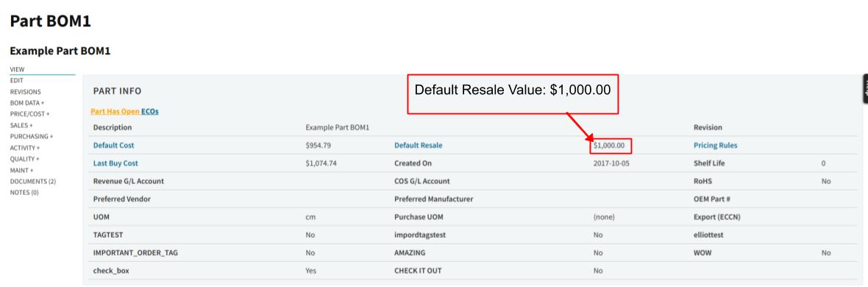Click the Default Cost link
The width and height of the screenshot is (868, 287).
113,146
